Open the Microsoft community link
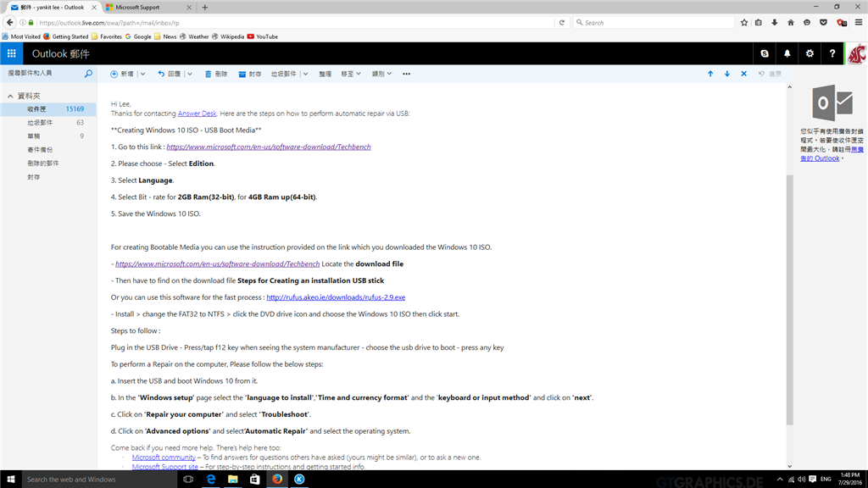The height and width of the screenshot is (488, 868). pos(164,457)
